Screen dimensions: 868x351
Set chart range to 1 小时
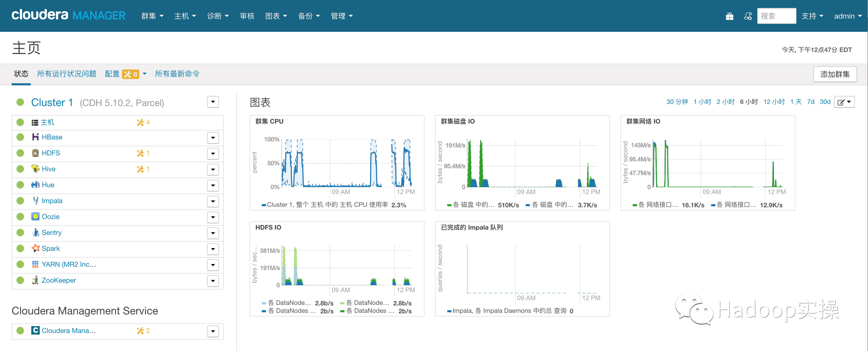point(702,102)
